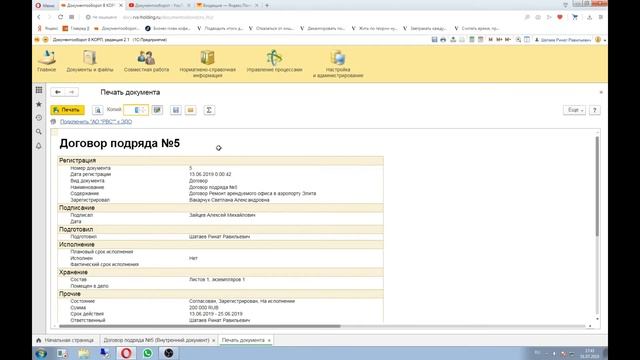Viewport: 640px width, 360px height.
Task: Click the Копий copies input field
Action: pyautogui.click(x=136, y=110)
